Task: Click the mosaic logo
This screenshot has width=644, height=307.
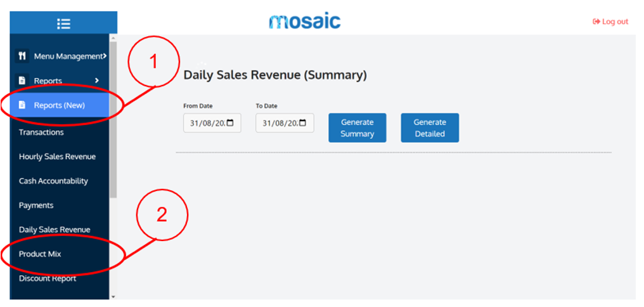Action: 305,22
